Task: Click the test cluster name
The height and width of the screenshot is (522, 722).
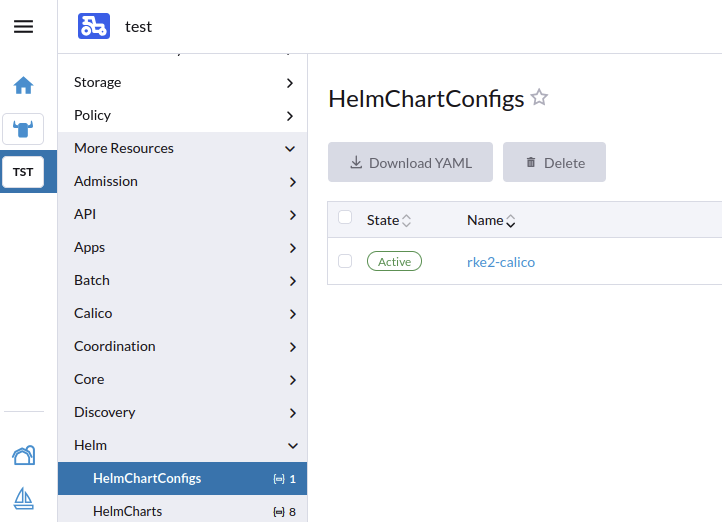Action: click(x=138, y=27)
